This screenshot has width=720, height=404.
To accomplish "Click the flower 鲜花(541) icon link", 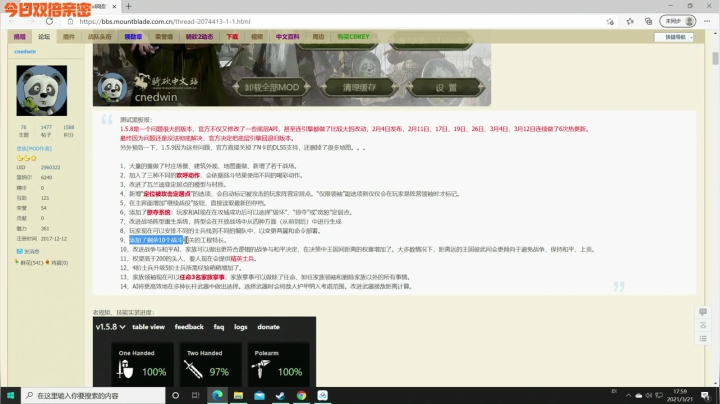I will click(28, 263).
